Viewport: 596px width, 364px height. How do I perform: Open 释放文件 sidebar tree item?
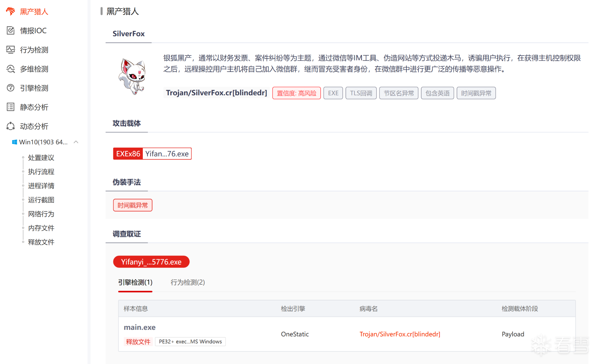click(x=41, y=242)
